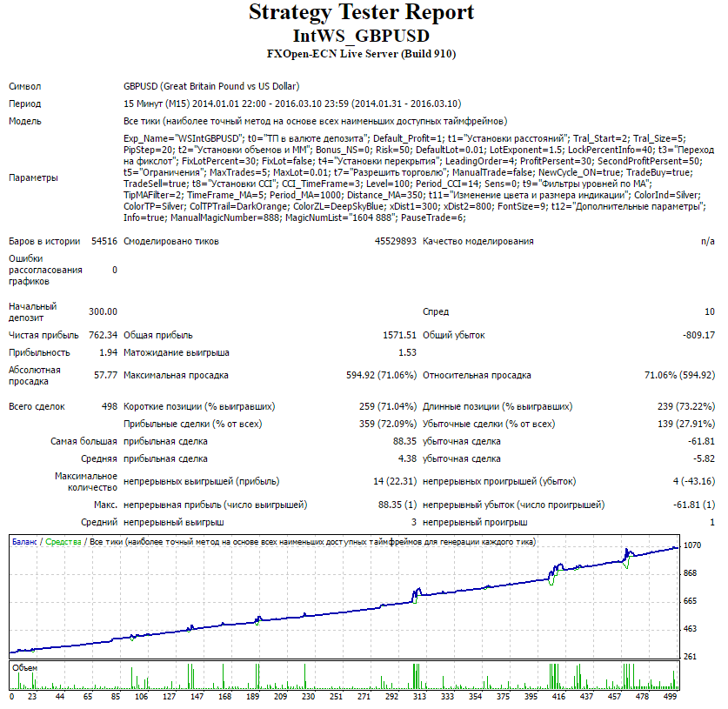Screen dimensions: 728x709
Task: Select the -5.82 average loss trade value
Action: pyautogui.click(x=704, y=458)
